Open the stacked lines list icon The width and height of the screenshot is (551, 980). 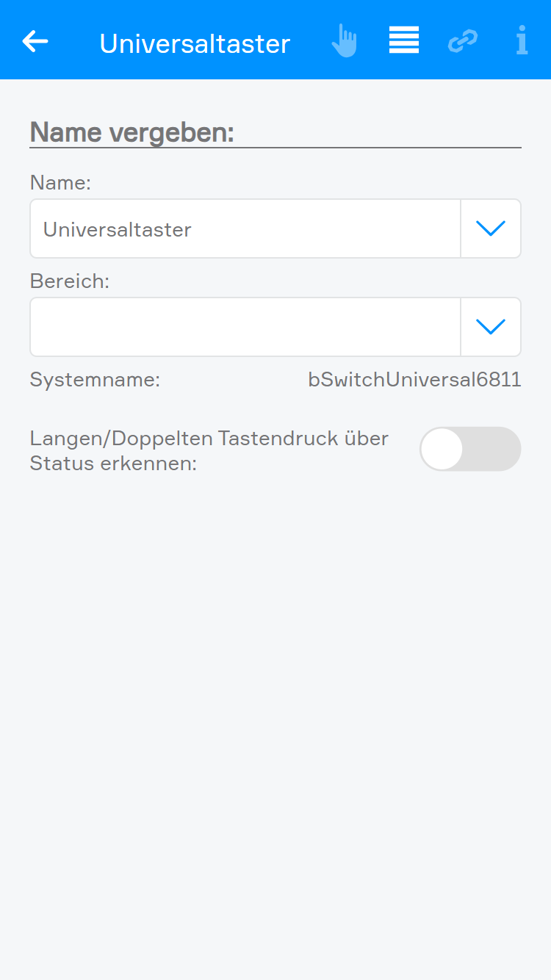(x=403, y=40)
